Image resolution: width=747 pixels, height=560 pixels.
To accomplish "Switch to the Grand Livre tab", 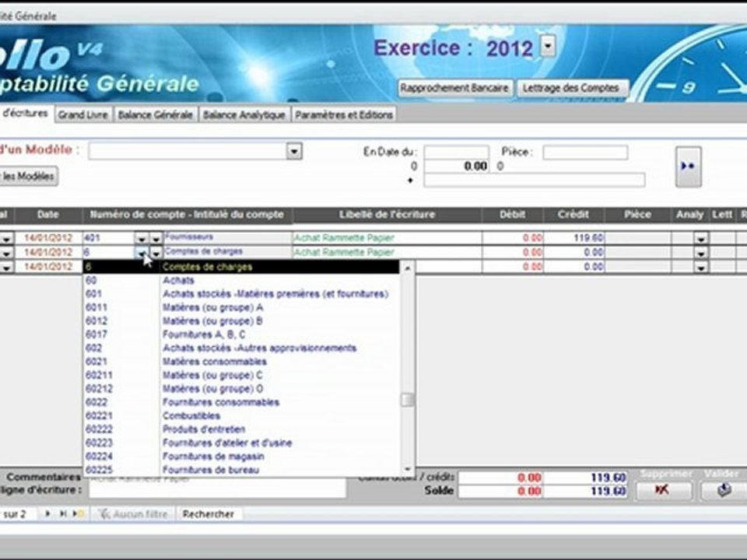I will tap(83, 115).
